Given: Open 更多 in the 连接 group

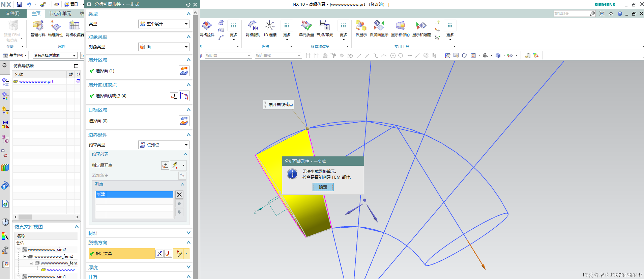Looking at the screenshot, I should click(x=287, y=30).
